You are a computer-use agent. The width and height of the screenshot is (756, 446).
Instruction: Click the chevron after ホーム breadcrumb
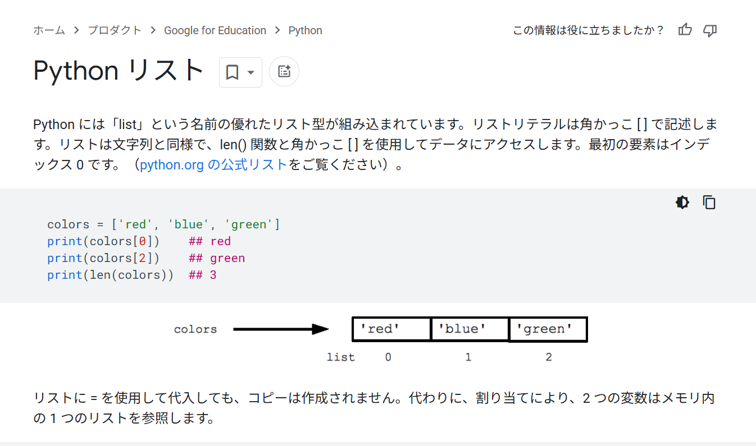click(x=76, y=30)
